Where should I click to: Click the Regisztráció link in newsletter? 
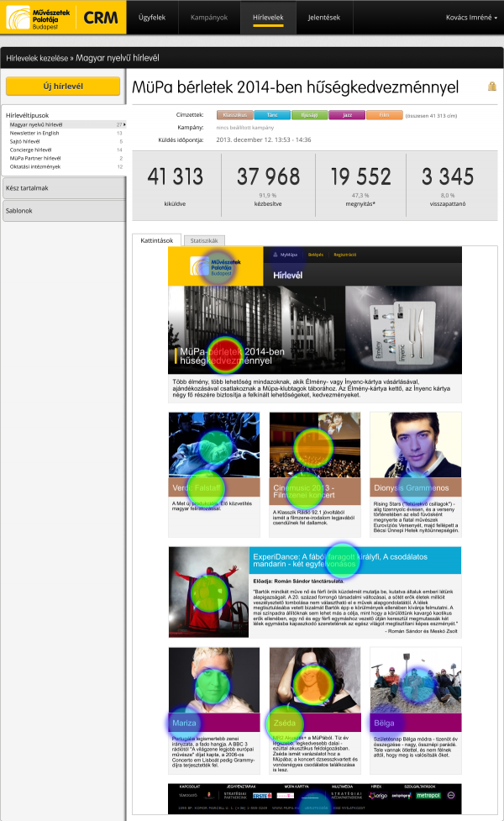345,255
